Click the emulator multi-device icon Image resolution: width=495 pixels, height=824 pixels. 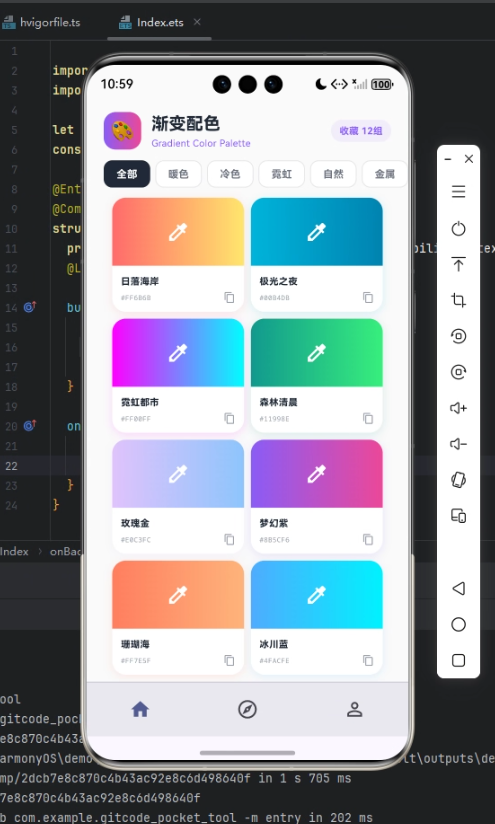[x=458, y=516]
